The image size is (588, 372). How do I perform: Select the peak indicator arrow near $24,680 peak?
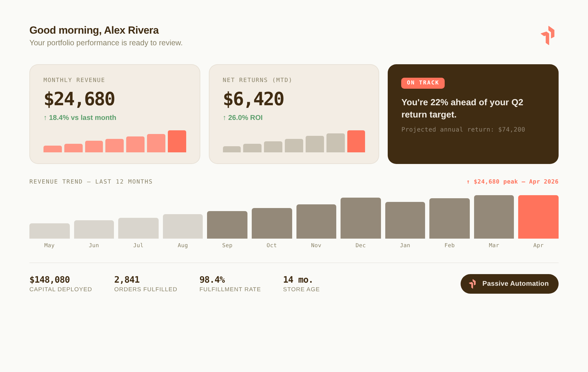tap(468, 181)
